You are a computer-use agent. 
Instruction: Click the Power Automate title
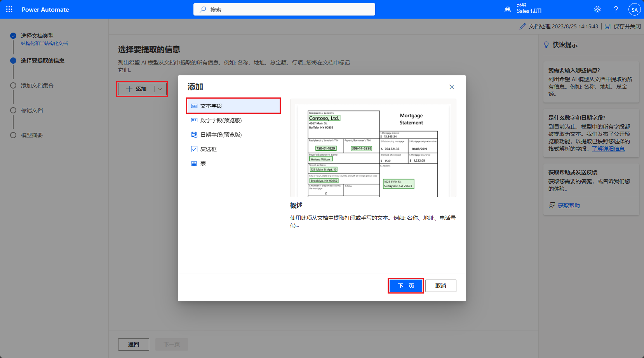click(x=45, y=9)
